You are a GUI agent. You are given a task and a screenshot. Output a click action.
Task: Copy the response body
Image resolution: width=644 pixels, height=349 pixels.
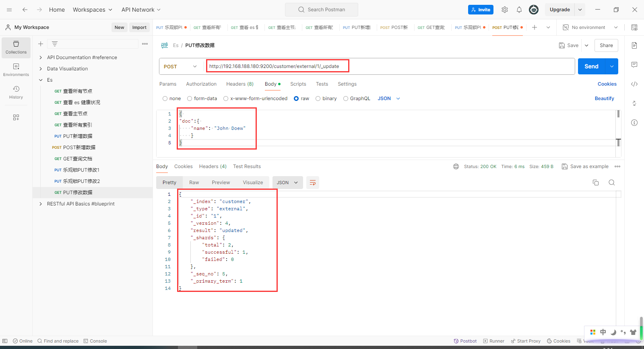point(596,183)
